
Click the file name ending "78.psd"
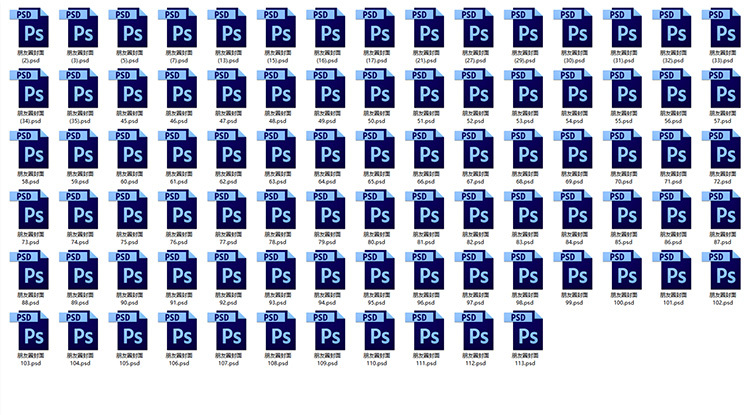(278, 239)
